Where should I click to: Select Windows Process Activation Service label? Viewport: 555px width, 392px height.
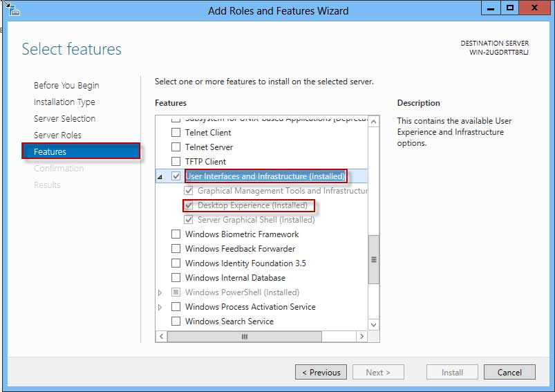tap(250, 307)
